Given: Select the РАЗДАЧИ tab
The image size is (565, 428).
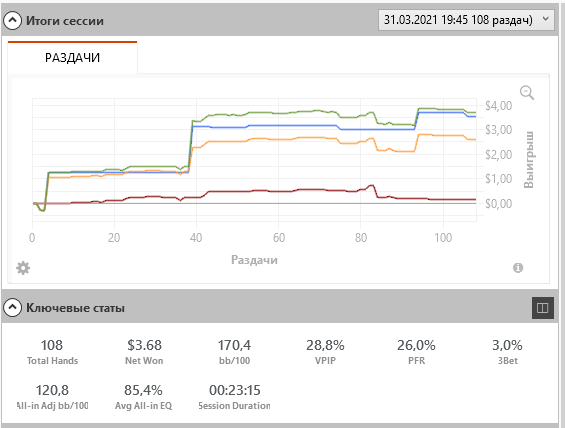Looking at the screenshot, I should [x=72, y=58].
